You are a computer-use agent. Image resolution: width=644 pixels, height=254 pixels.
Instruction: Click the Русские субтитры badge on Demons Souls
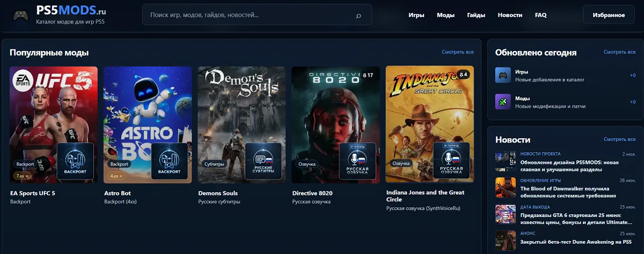click(264, 161)
